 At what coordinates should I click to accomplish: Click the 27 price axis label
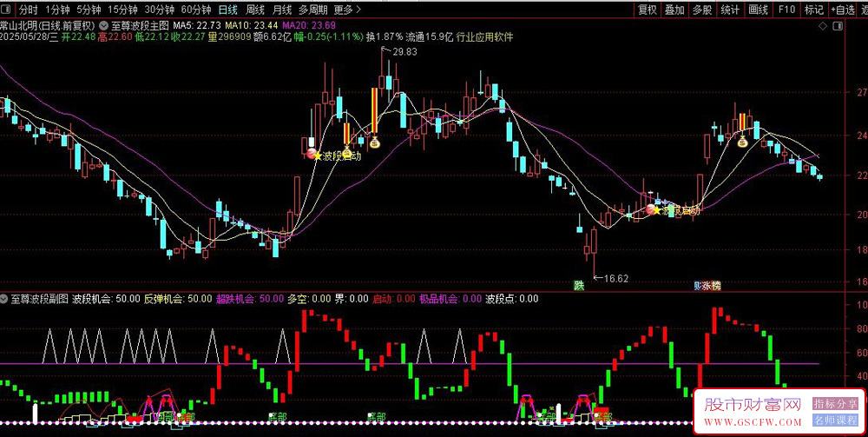(x=862, y=92)
